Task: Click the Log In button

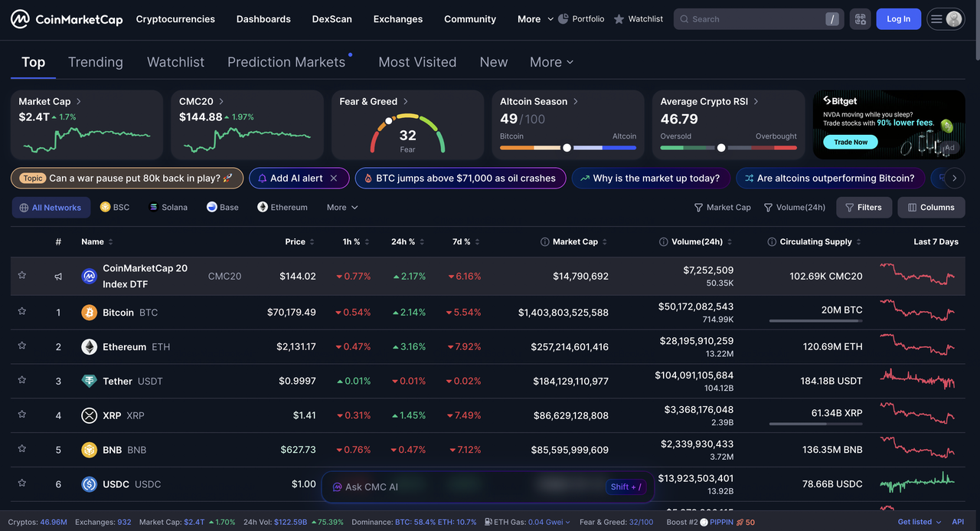Action: pos(898,19)
